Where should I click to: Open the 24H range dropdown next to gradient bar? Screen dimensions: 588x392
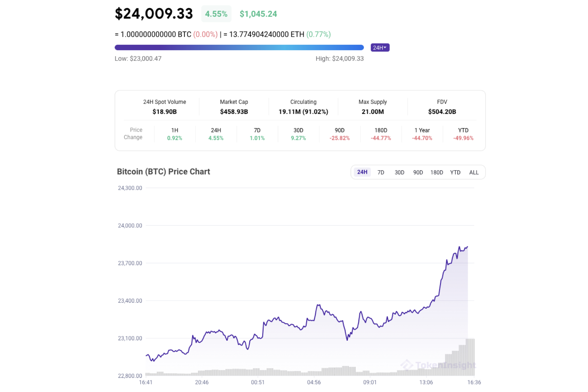(x=379, y=47)
